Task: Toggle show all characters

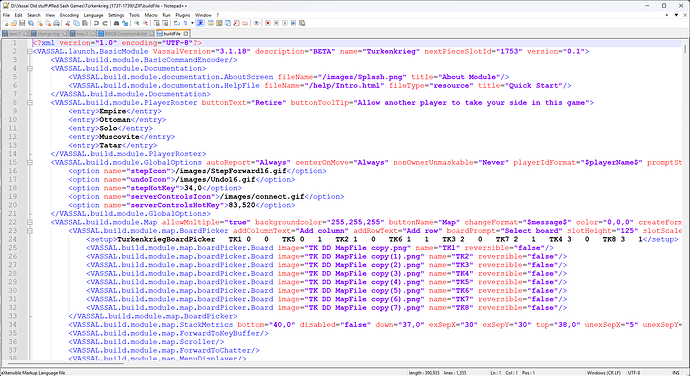Action: click(185, 23)
